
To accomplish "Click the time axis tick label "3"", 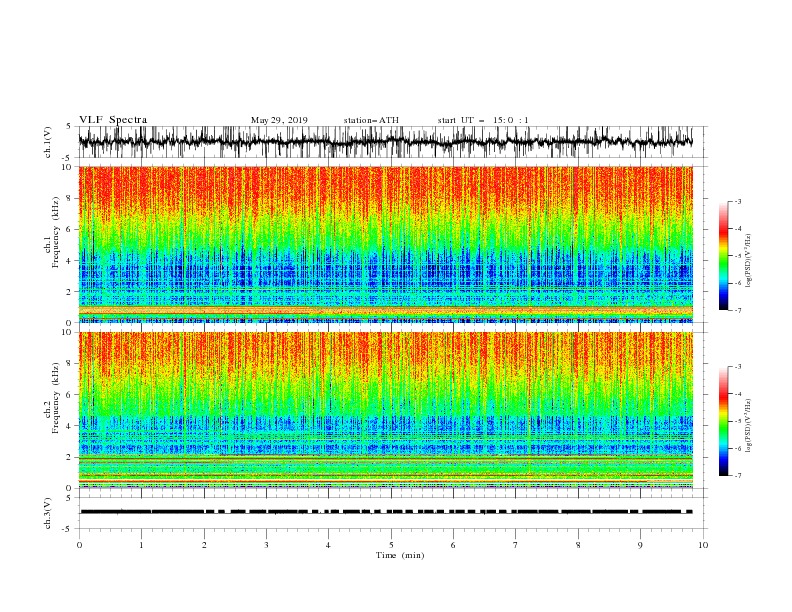I will click(x=266, y=545).
